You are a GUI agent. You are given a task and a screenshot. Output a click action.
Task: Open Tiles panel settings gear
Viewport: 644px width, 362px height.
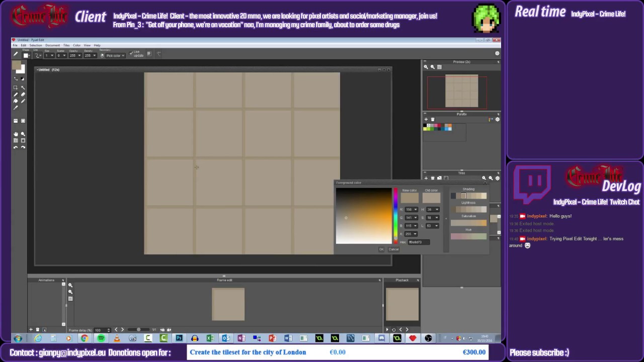coord(498,178)
